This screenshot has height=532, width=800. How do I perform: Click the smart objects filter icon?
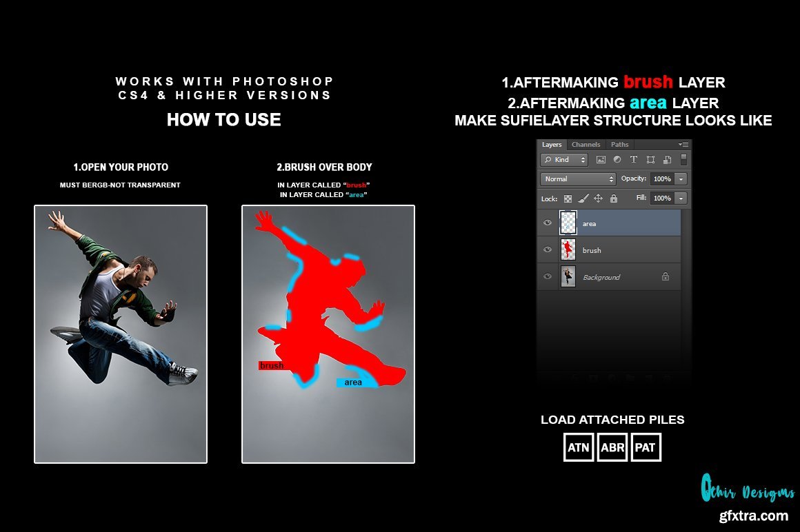(x=667, y=160)
